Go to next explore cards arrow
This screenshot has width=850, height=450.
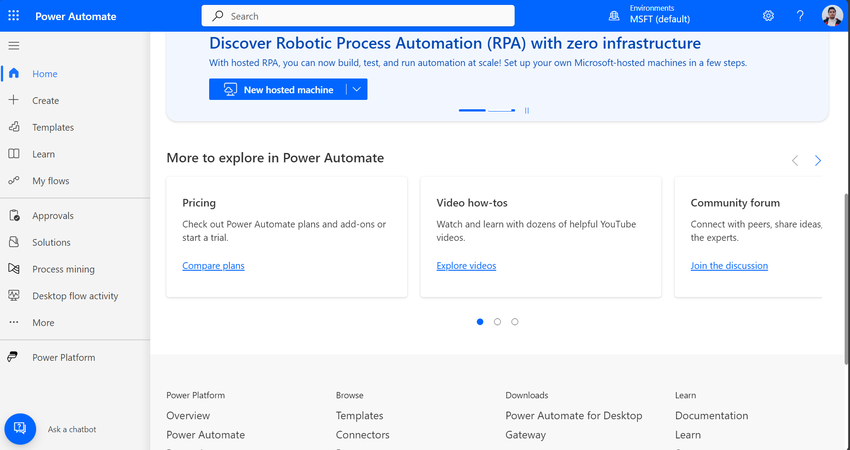(817, 160)
